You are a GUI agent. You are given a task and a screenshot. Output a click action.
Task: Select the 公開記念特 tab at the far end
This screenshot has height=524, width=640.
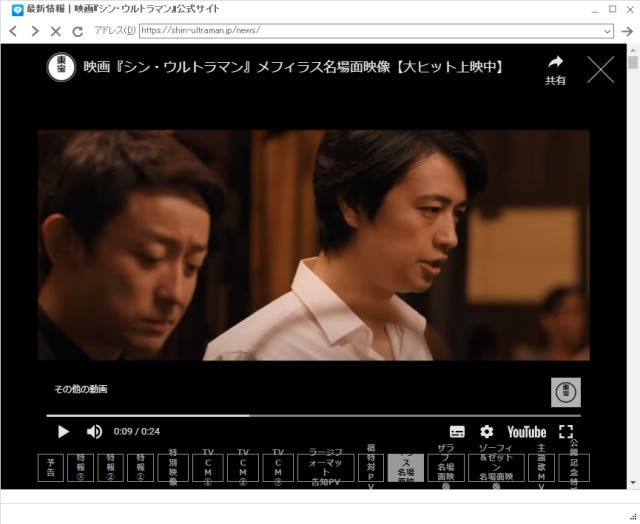(574, 468)
